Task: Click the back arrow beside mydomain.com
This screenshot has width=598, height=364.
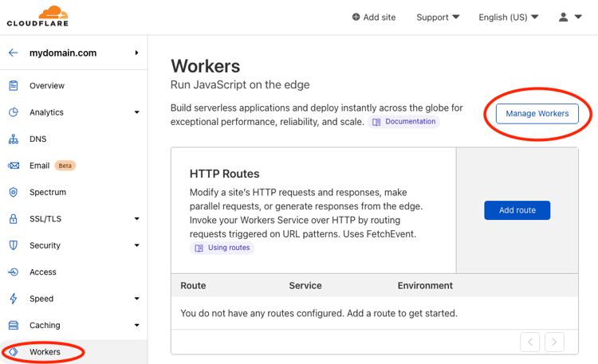Action: 14,53
